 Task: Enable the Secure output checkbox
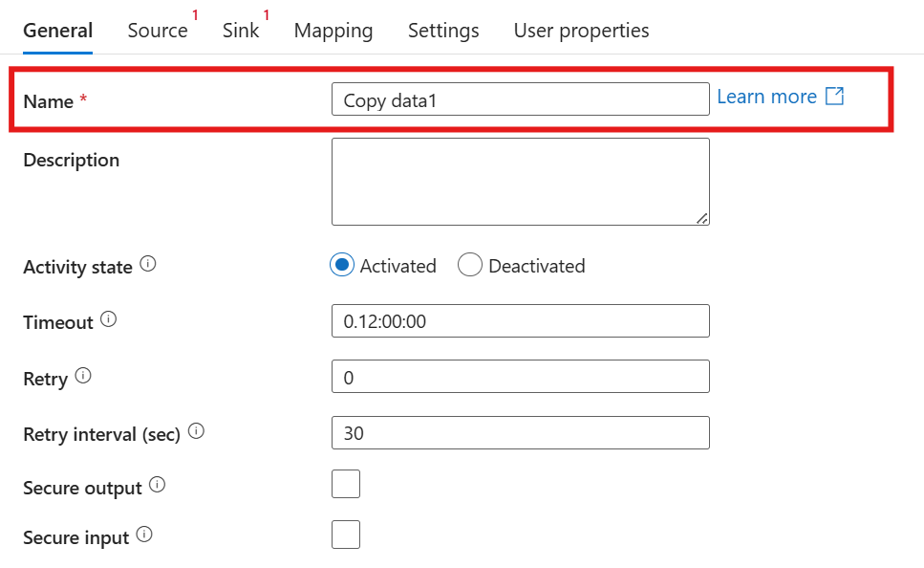click(346, 485)
